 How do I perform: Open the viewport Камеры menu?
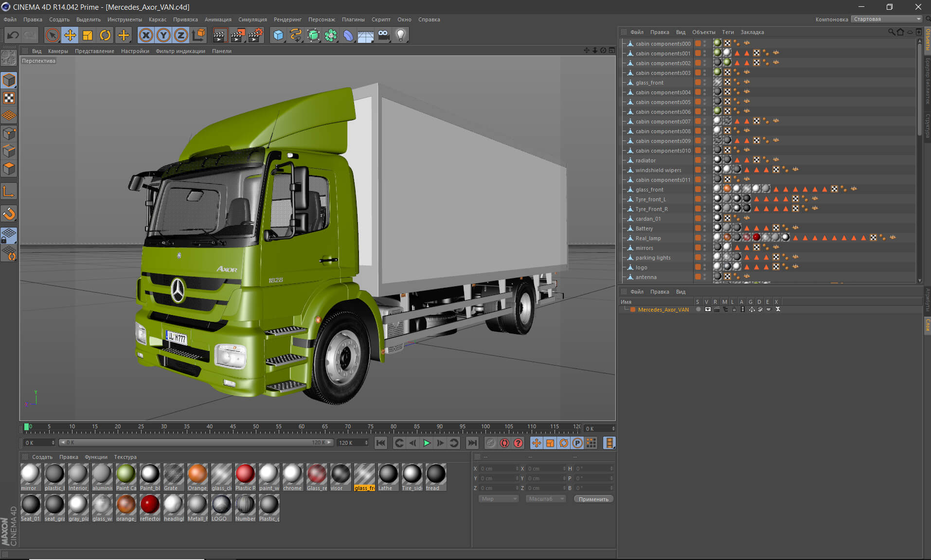click(x=58, y=51)
